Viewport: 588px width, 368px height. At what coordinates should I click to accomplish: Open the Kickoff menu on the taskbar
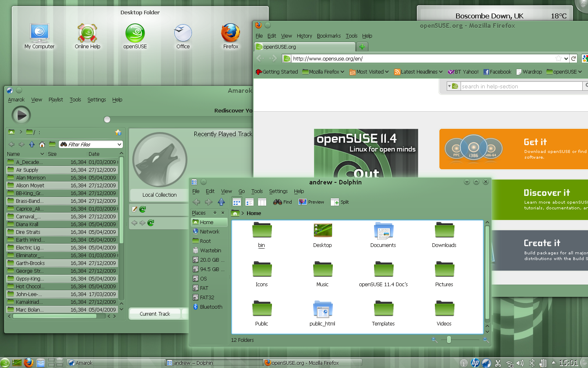pyautogui.click(x=5, y=363)
